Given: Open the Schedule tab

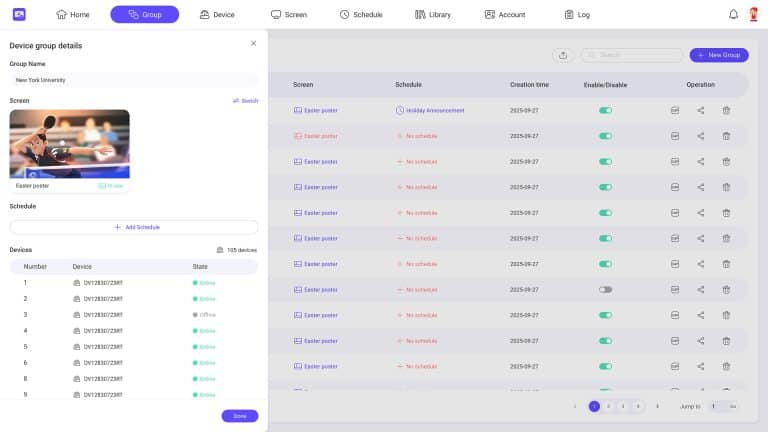Looking at the screenshot, I should 361,15.
